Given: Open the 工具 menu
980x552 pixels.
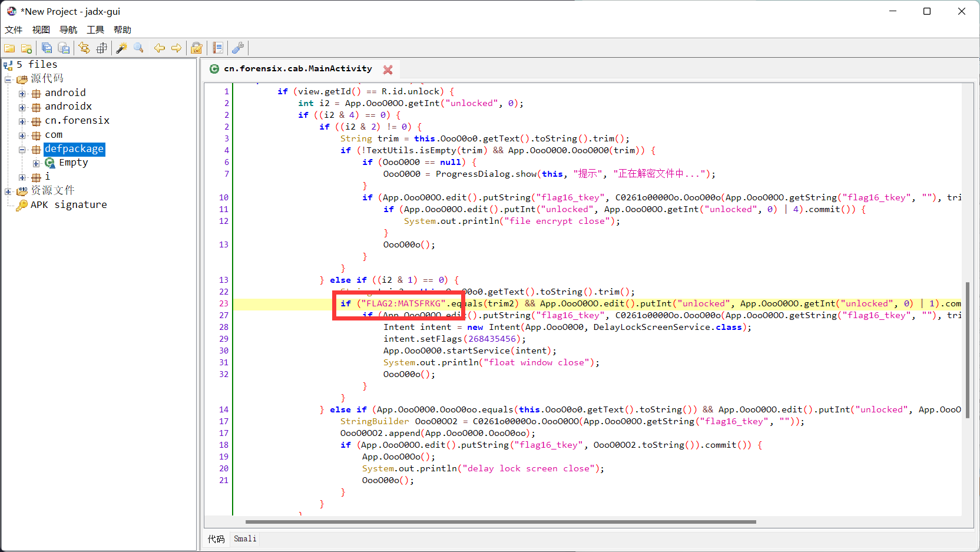Looking at the screenshot, I should 95,29.
